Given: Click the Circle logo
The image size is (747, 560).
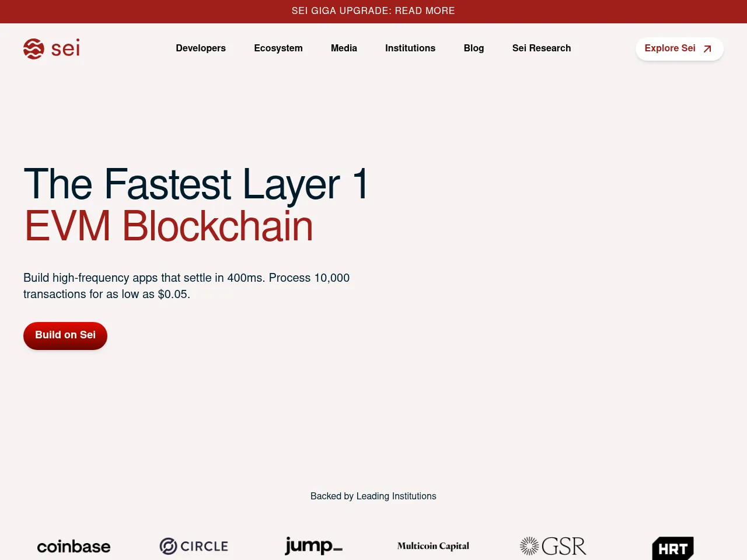Looking at the screenshot, I should [x=194, y=547].
